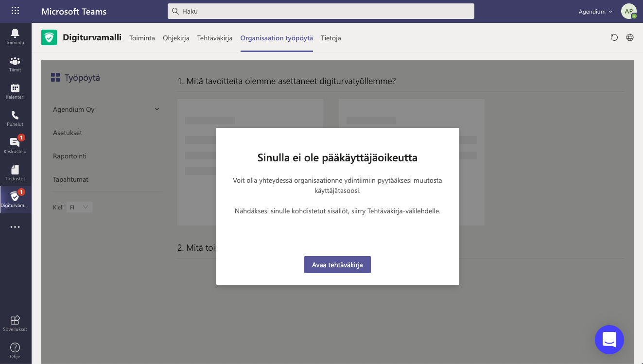Switch to the Tietoja tab
Image resolution: width=643 pixels, height=364 pixels.
pos(331,38)
